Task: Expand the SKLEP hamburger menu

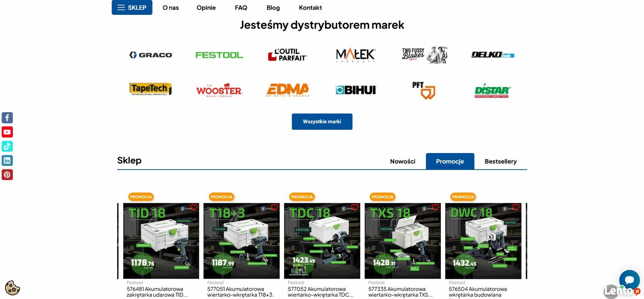Action: pyautogui.click(x=132, y=8)
